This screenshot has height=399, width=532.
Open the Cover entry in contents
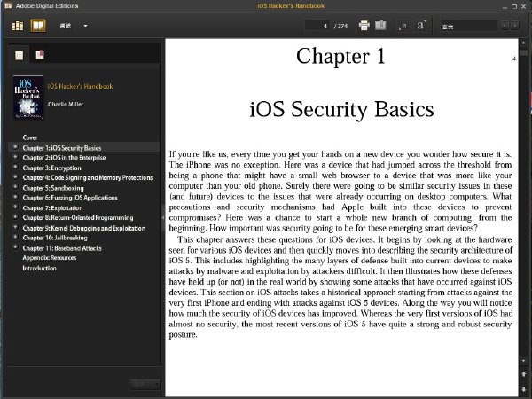tap(30, 137)
